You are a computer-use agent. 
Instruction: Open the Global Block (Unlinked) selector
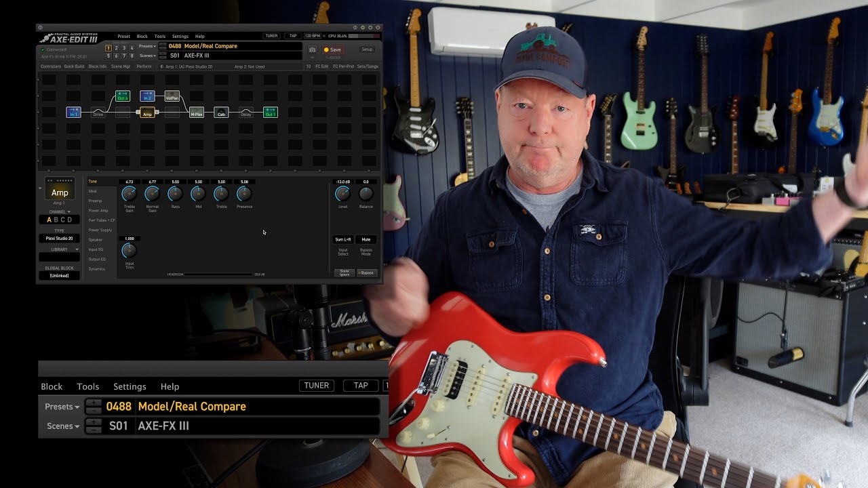59,275
